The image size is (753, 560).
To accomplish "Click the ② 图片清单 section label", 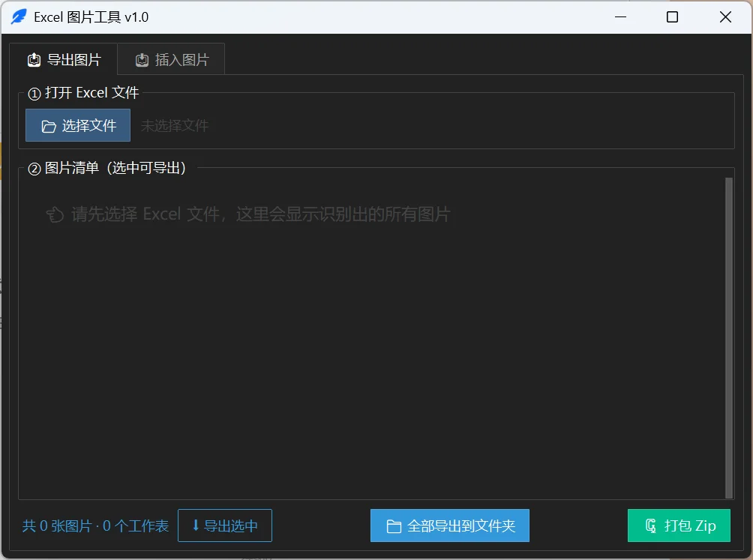I will (107, 168).
